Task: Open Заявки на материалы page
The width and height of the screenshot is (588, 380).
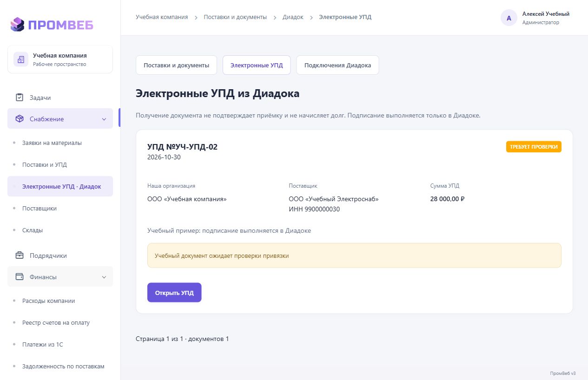Action: (x=60, y=143)
